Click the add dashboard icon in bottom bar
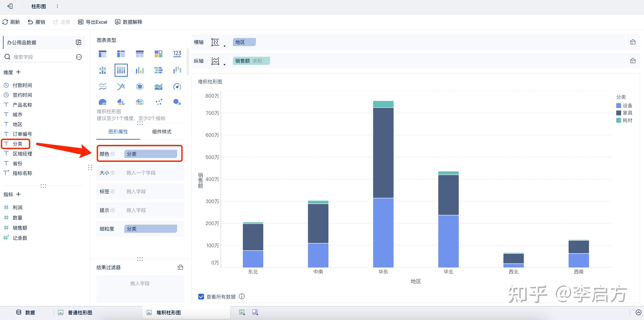This screenshot has width=644, height=320. (x=255, y=312)
